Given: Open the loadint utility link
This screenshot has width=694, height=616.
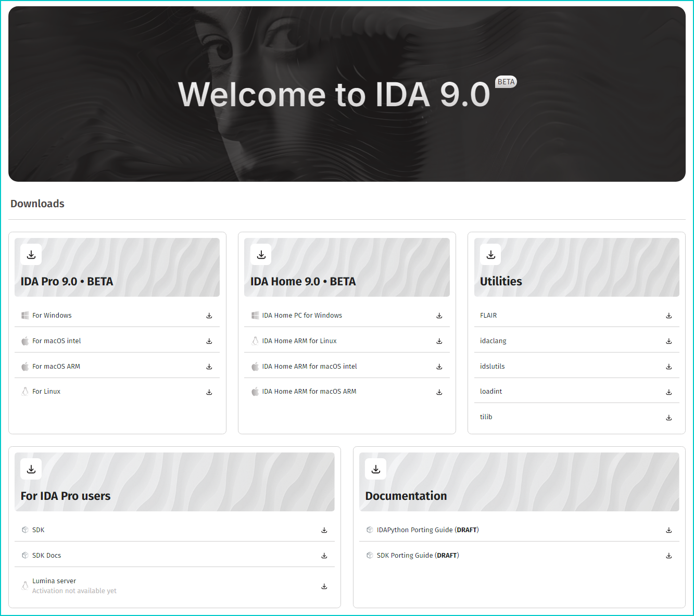Looking at the screenshot, I should point(491,392).
